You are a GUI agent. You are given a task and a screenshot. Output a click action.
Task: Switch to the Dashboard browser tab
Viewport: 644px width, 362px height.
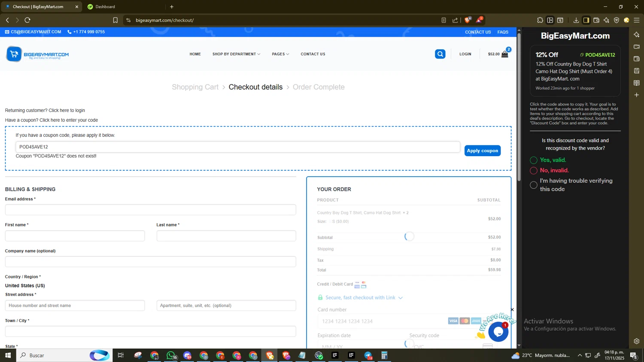[124, 6]
